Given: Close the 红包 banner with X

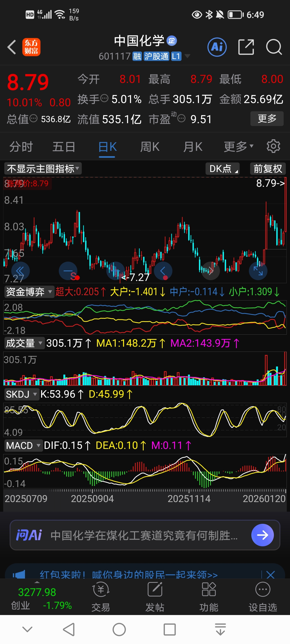Looking at the screenshot, I should coord(270,575).
